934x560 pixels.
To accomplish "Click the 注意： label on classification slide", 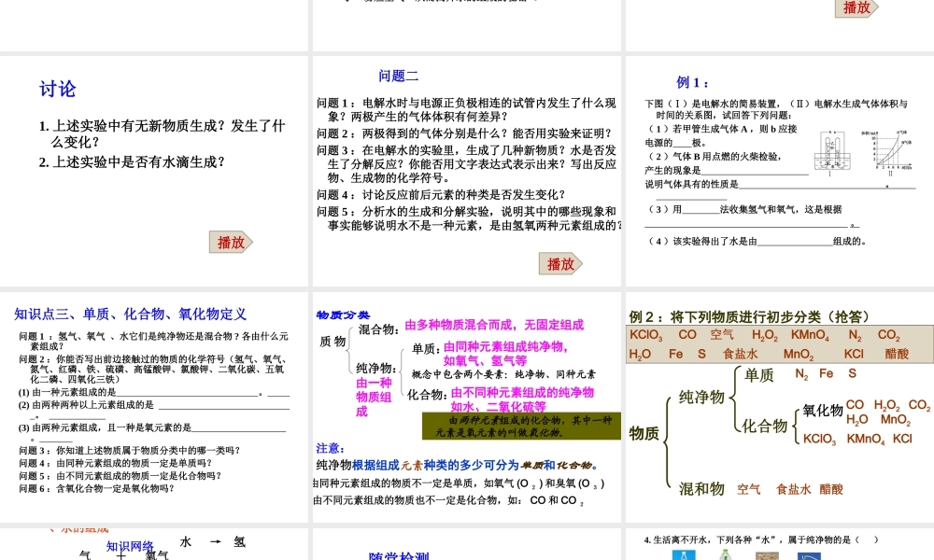I will tap(330, 448).
